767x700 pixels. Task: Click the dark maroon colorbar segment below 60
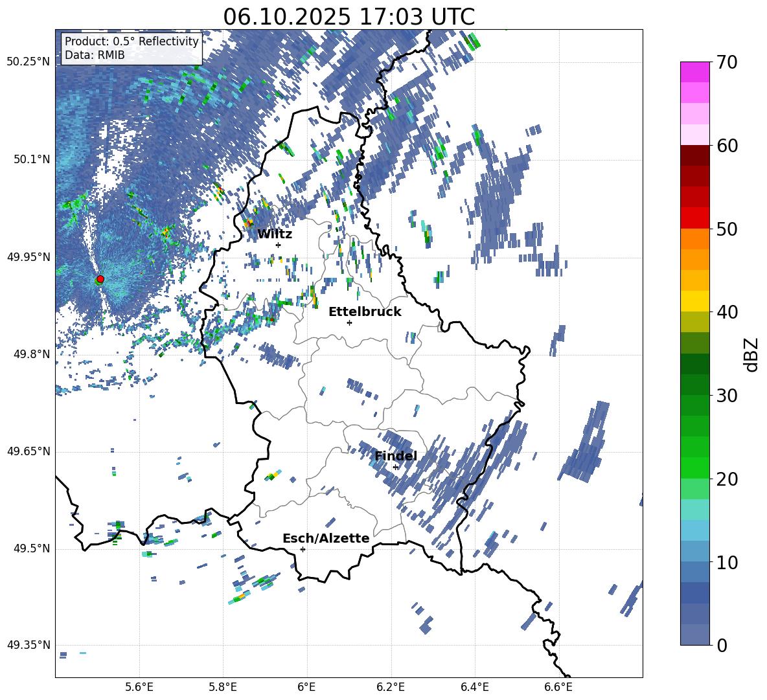coord(694,155)
